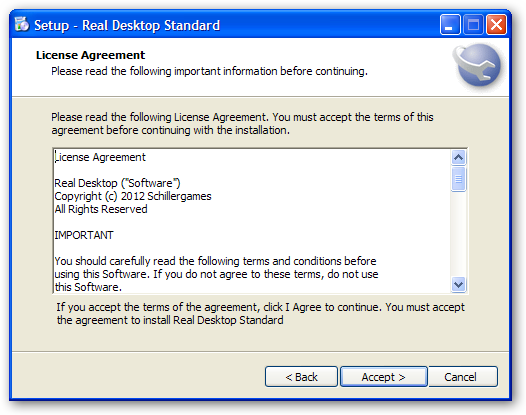Go back with the Back button
The height and width of the screenshot is (415, 526).
[301, 377]
